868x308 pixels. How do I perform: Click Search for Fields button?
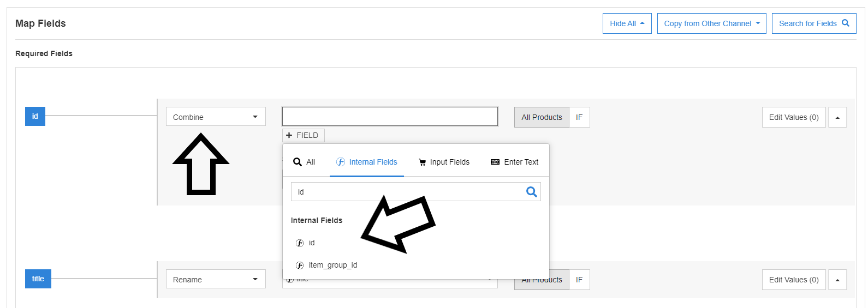[813, 23]
